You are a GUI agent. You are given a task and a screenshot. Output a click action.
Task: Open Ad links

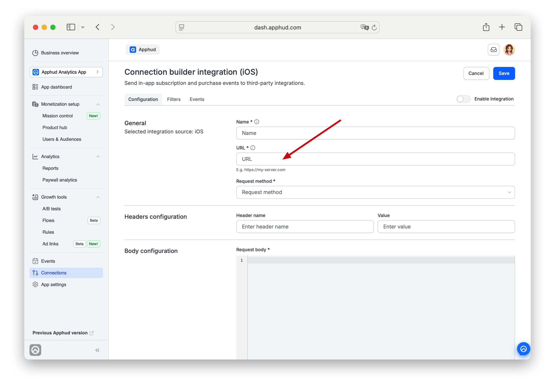(50, 244)
